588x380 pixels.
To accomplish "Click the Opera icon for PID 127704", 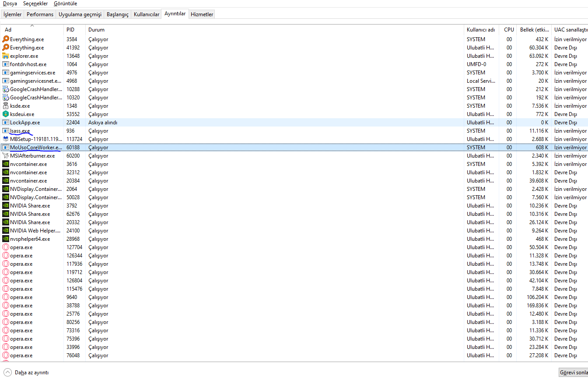I will (6, 247).
